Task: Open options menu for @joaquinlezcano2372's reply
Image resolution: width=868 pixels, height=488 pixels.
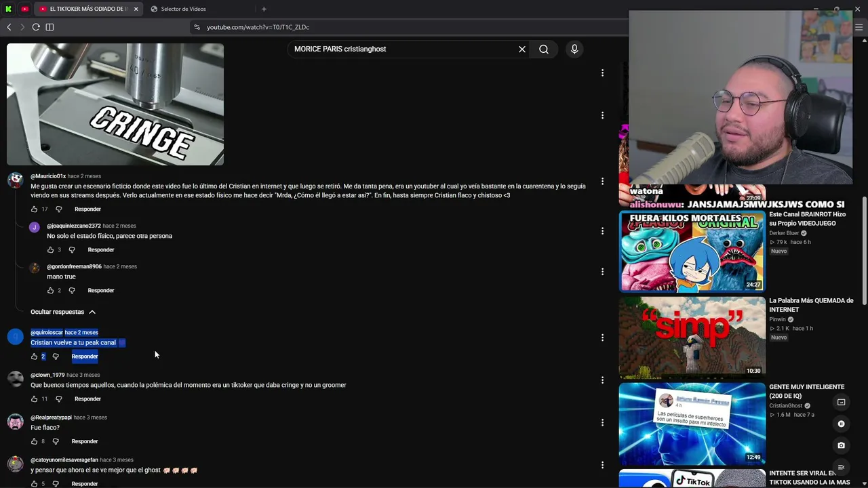Action: click(602, 231)
